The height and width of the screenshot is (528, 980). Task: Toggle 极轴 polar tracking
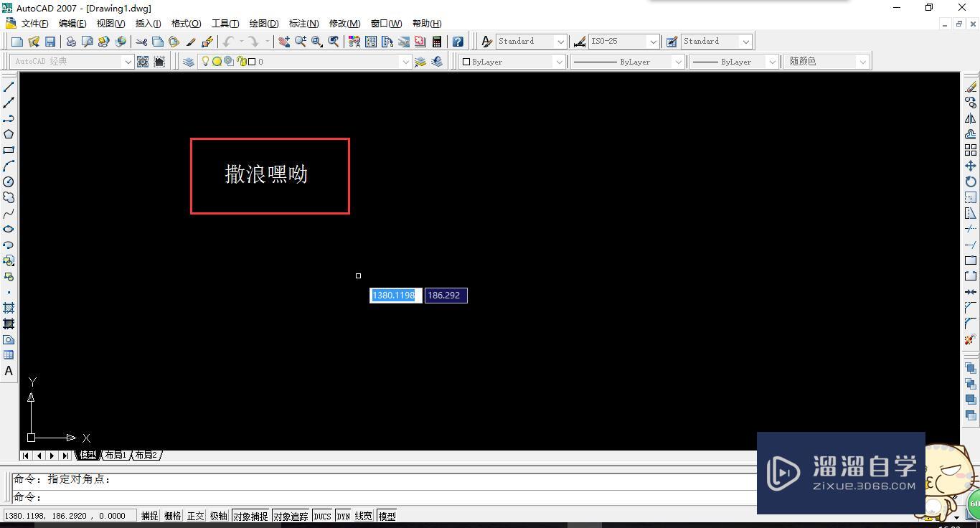coord(218,516)
